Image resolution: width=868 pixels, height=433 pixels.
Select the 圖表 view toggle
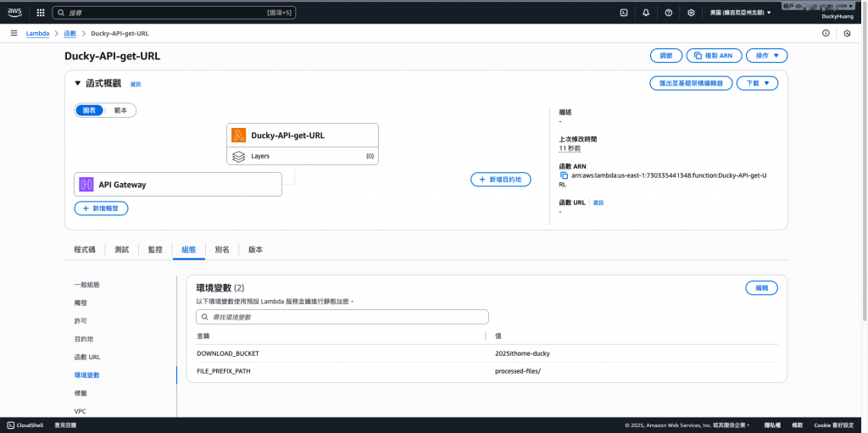tap(89, 110)
